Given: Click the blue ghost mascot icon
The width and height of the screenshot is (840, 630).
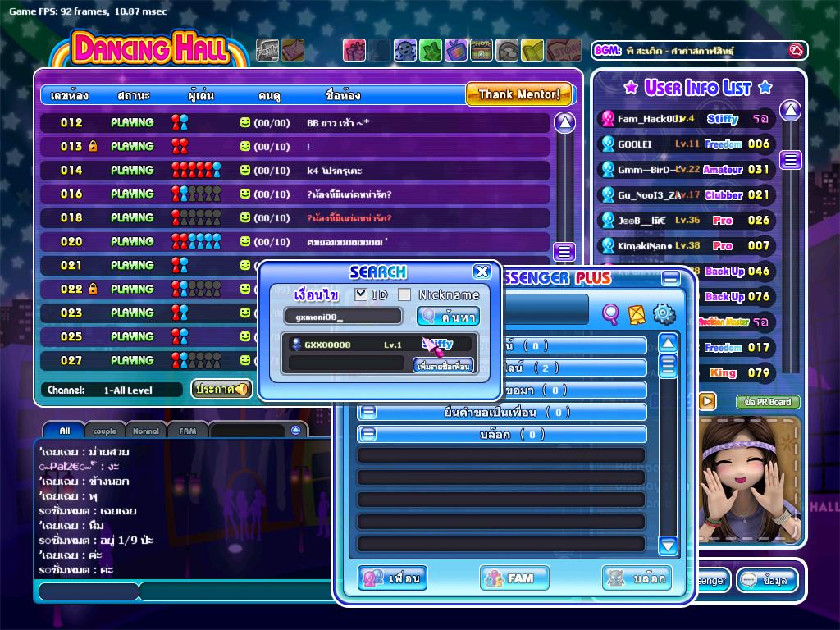Looking at the screenshot, I should click(405, 50).
